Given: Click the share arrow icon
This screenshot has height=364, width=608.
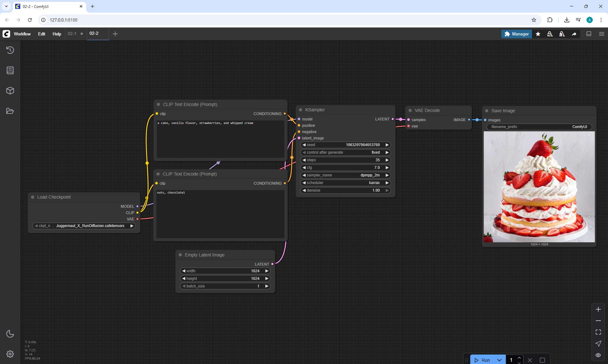Looking at the screenshot, I should pos(574,34).
